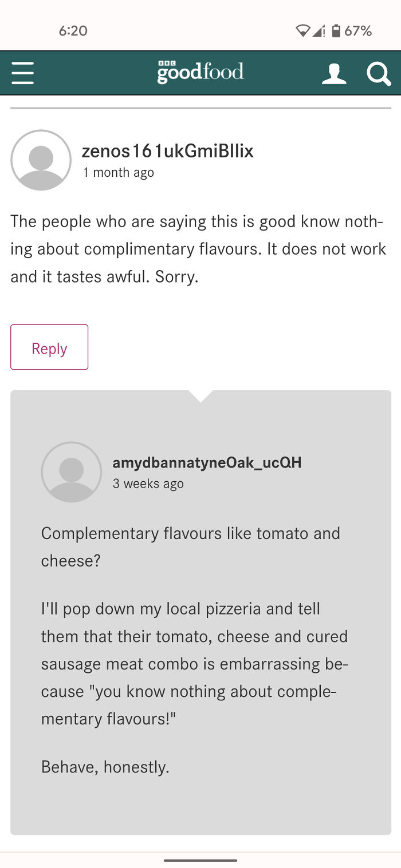This screenshot has width=401, height=868.
Task: Tap the '3 weeks ago' timestamp
Action: click(x=148, y=483)
